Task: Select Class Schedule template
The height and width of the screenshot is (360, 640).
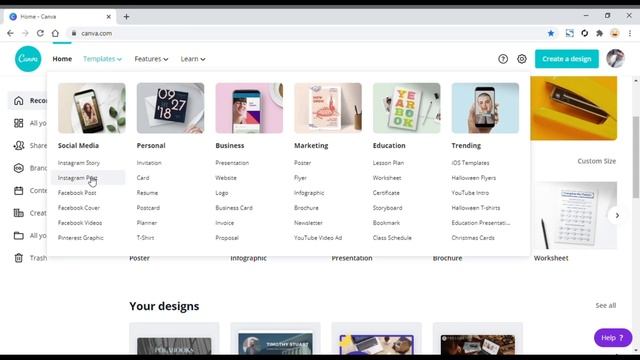Action: [x=392, y=238]
